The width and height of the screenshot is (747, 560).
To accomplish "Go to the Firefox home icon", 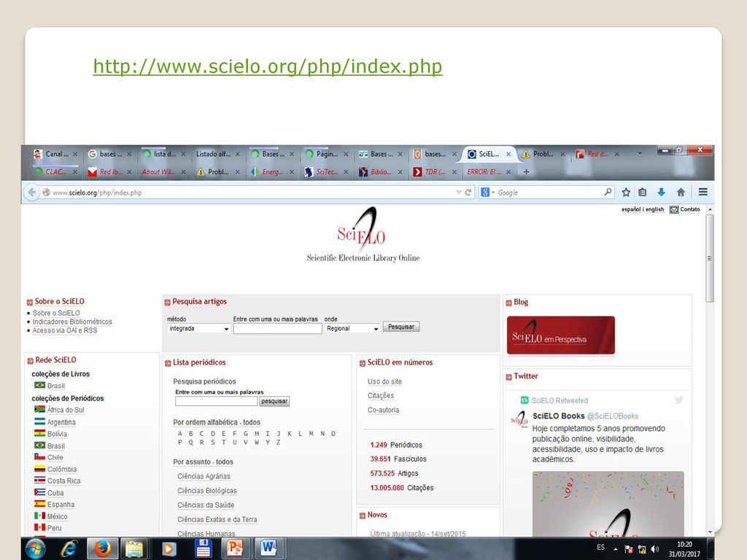I will click(681, 192).
